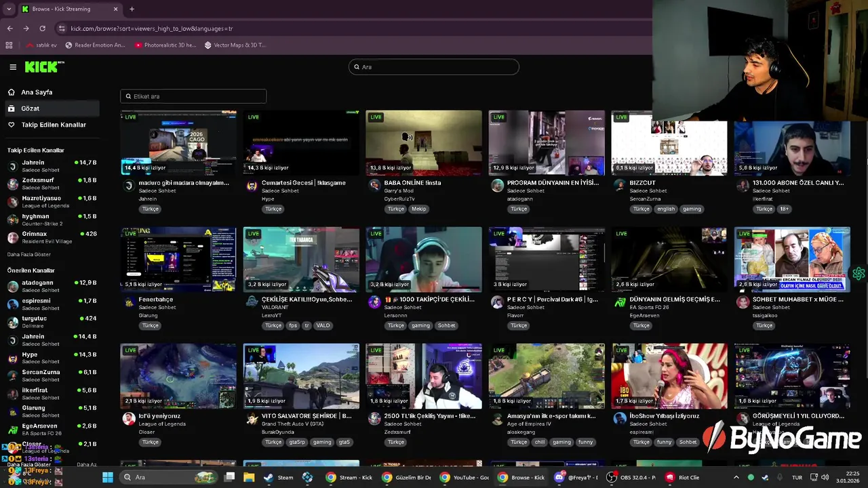Open Hazretiyasuo channel in sidebar
The height and width of the screenshot is (488, 868).
52,201
